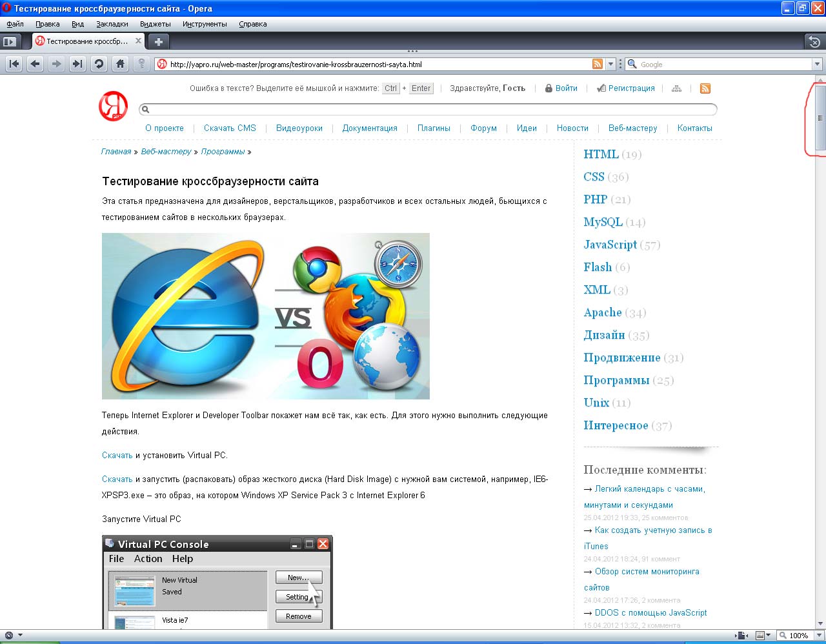Go to Home page via house icon
Image resolution: width=826 pixels, height=644 pixels.
coord(120,64)
